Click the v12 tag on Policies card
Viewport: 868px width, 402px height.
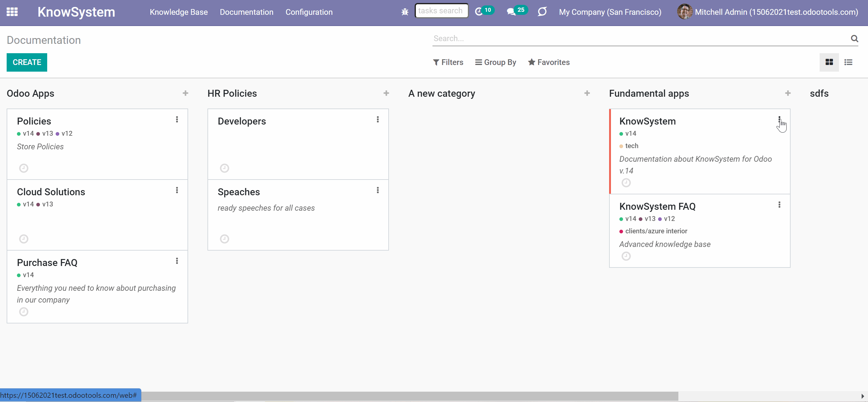pyautogui.click(x=64, y=133)
